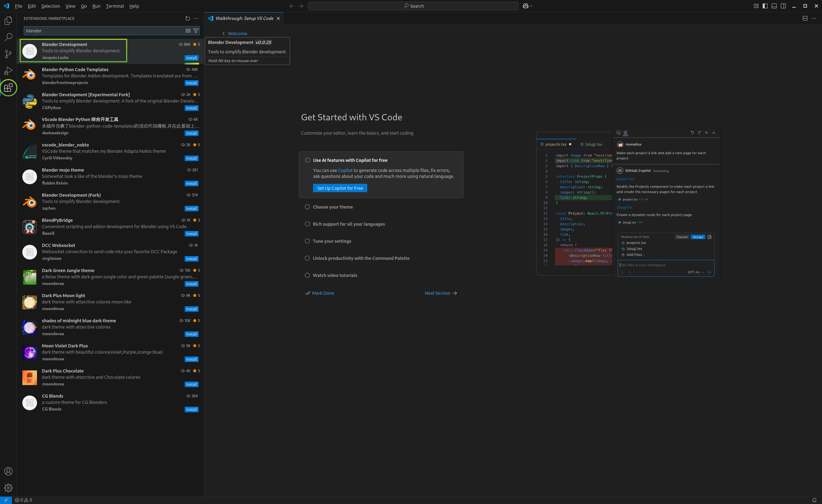Install shades of midnight blue dark theme
The height and width of the screenshot is (504, 822).
tap(192, 334)
